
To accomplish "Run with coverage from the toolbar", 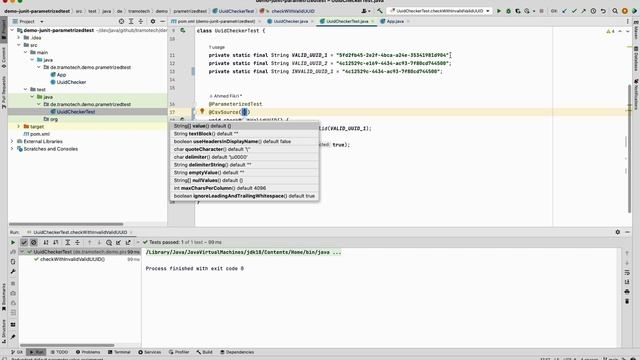I will click(x=518, y=11).
